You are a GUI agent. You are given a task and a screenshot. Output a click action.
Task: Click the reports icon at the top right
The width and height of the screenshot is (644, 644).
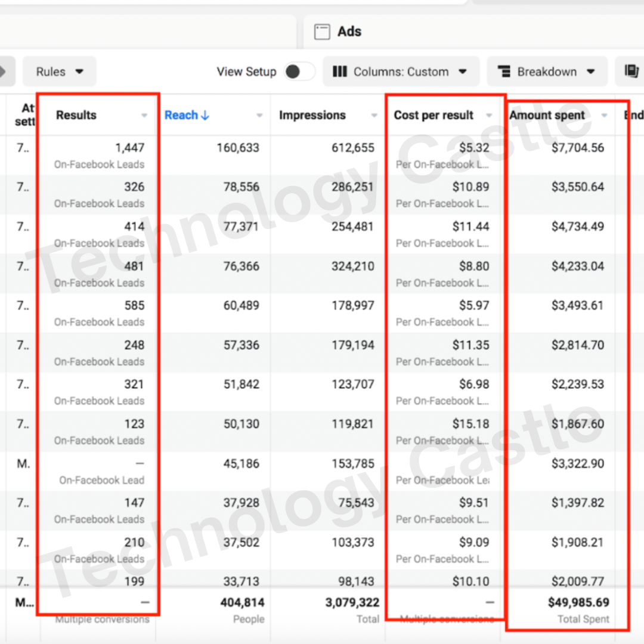[x=631, y=71]
